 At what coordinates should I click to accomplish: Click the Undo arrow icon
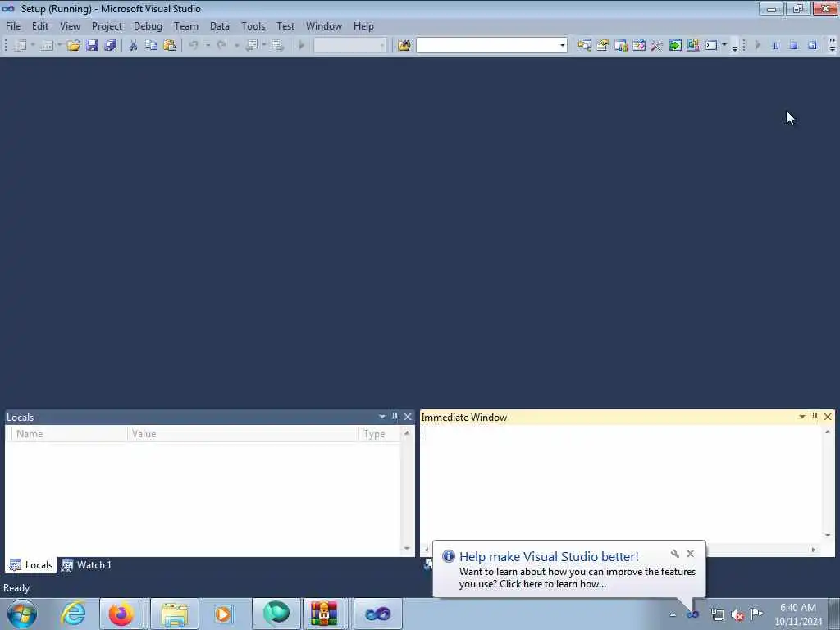coord(194,46)
